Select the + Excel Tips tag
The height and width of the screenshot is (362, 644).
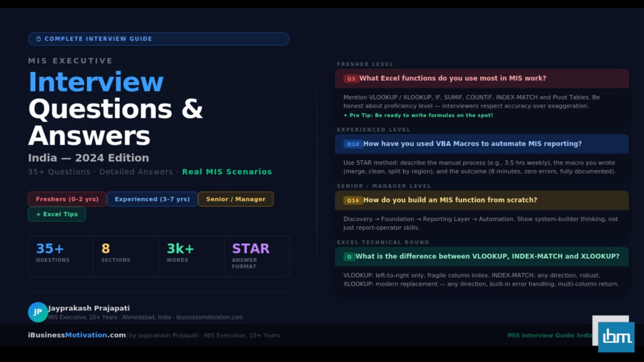(57, 214)
